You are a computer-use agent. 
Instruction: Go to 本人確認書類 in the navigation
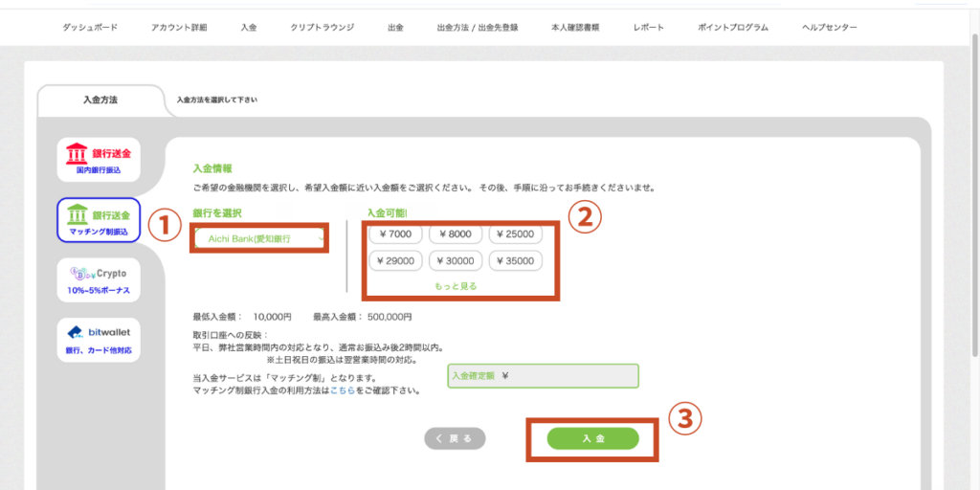(575, 28)
